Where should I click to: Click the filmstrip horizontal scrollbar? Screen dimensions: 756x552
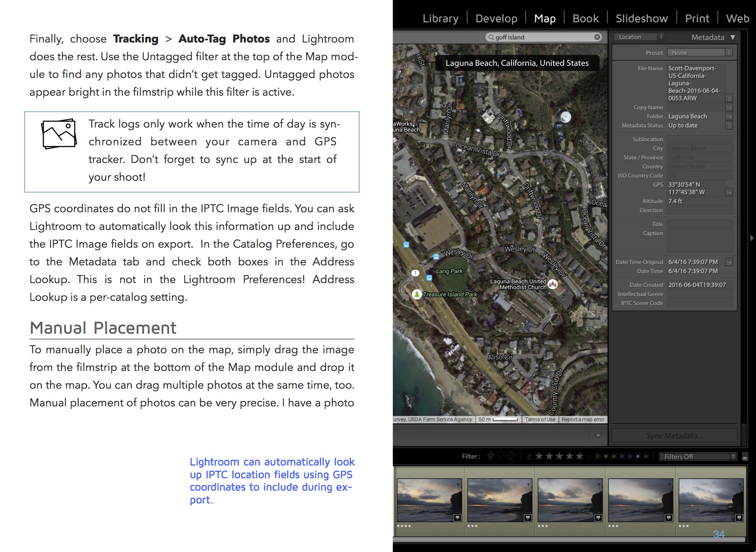570,540
